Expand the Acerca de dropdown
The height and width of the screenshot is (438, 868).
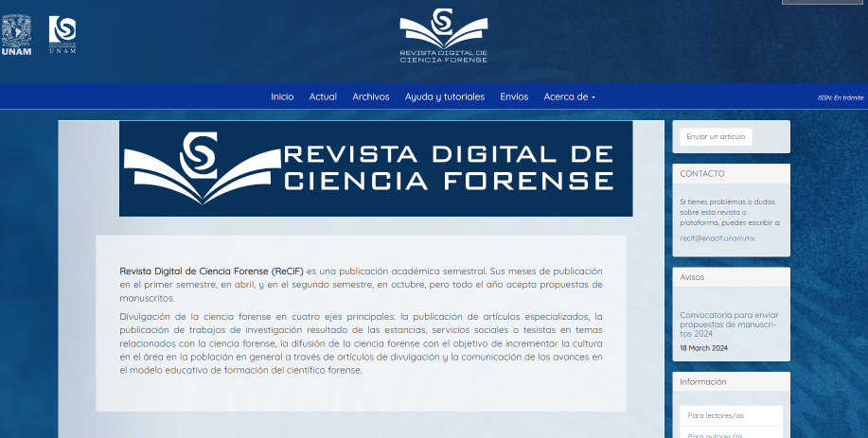(569, 96)
